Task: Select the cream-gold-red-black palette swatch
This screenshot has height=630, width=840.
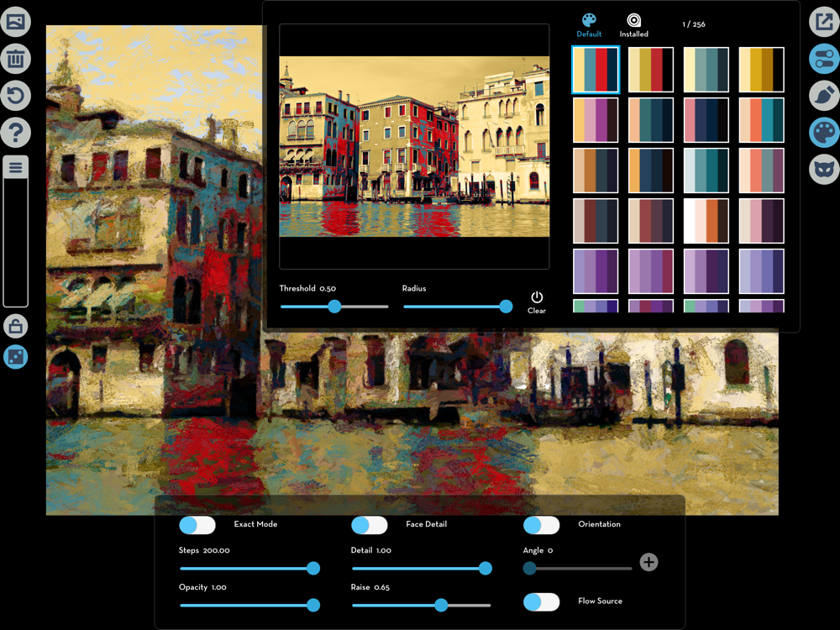Action: 651,70
